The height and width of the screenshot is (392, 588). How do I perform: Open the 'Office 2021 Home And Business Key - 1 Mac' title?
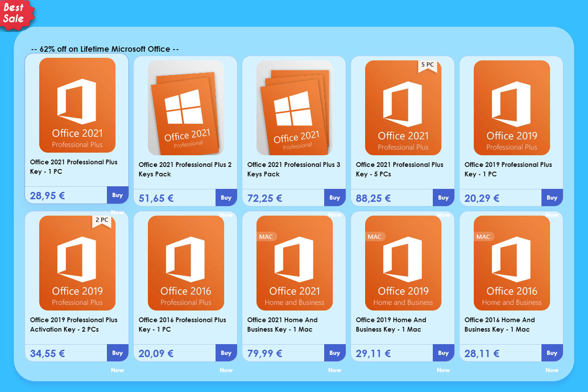282,324
